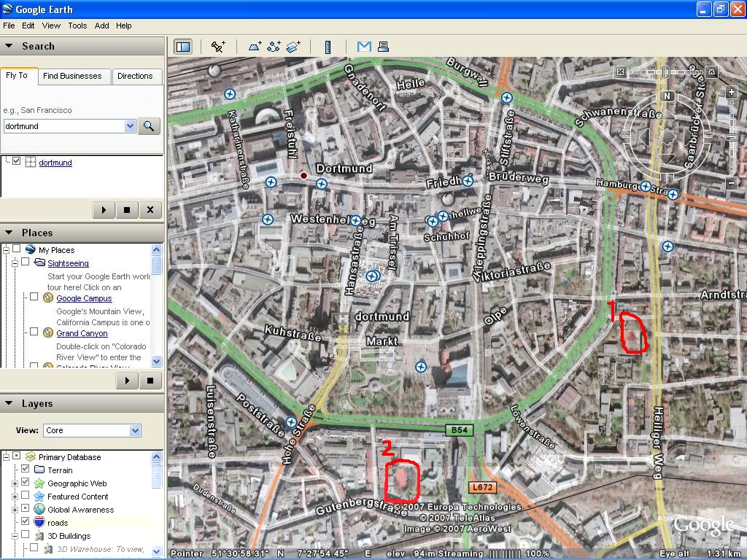
Task: Add a polygon with the toolbar icon
Action: pos(255,46)
